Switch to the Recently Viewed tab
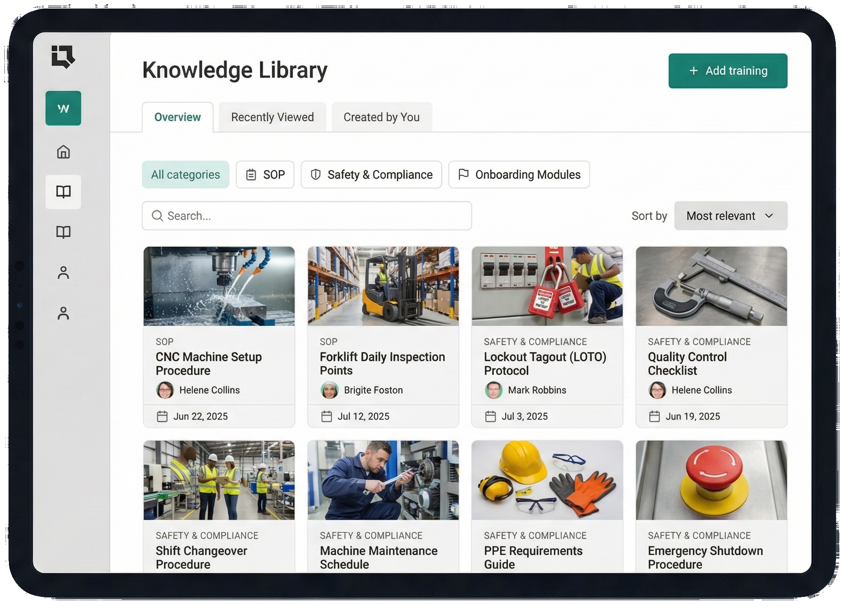The width and height of the screenshot is (843, 616). pos(272,117)
